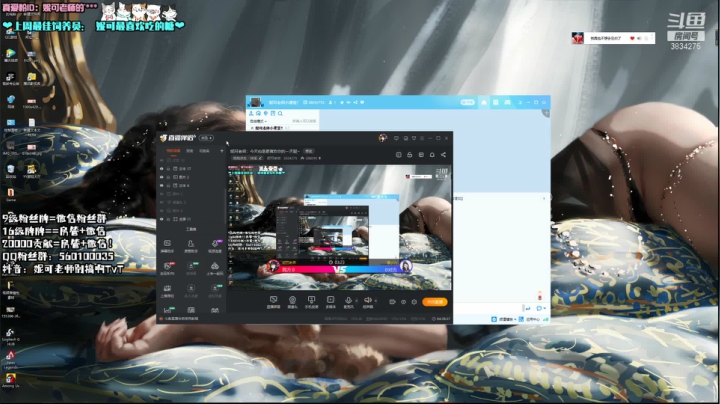Viewport: 720px width, 404px height.
Task: Click the bookmark icon in blue window header
Action: (507, 102)
